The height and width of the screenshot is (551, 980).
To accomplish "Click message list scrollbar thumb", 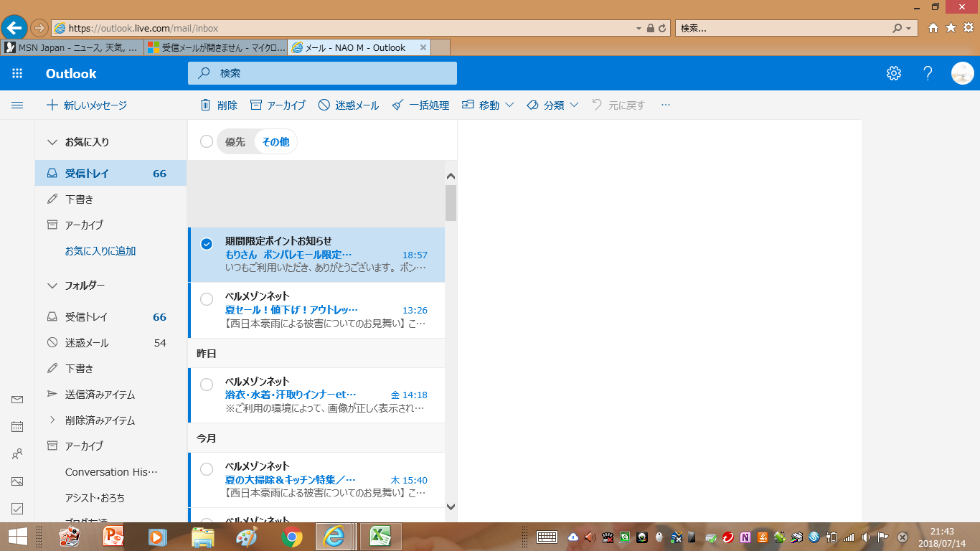I will pos(451,203).
